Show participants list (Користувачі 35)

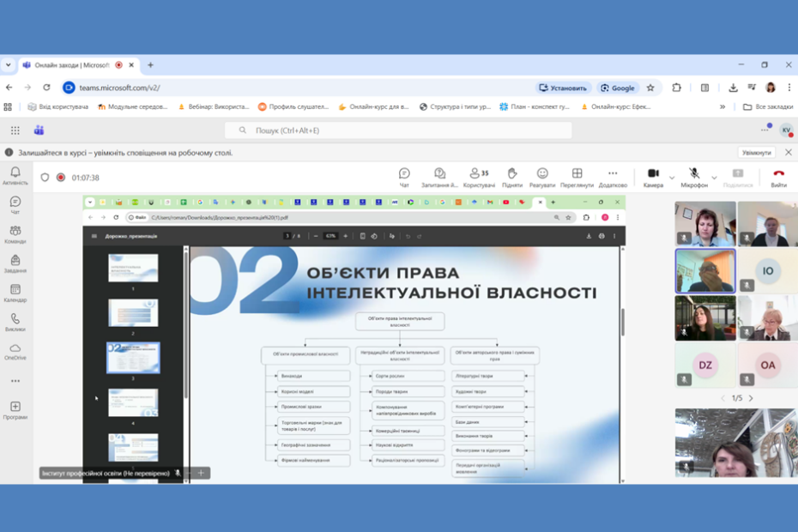tap(479, 177)
